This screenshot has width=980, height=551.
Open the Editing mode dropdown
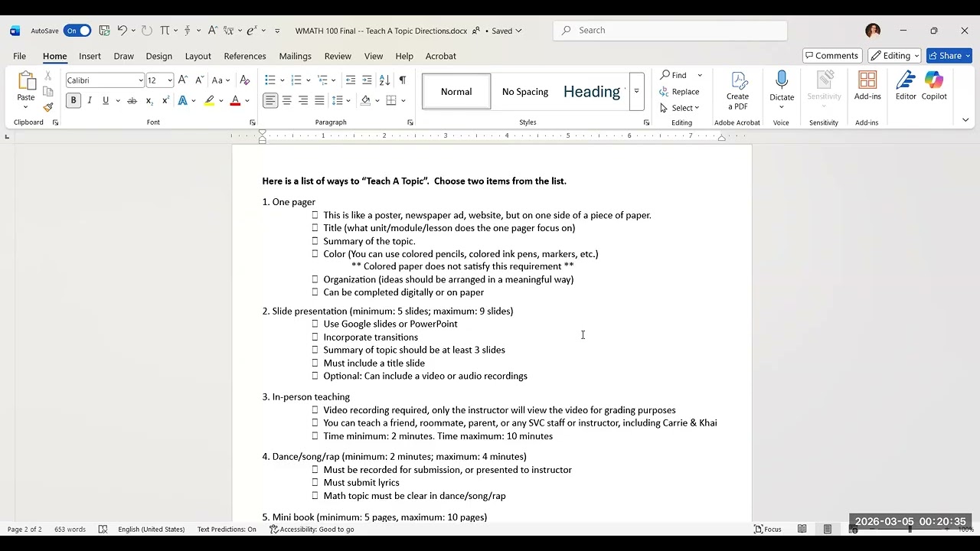tap(894, 56)
